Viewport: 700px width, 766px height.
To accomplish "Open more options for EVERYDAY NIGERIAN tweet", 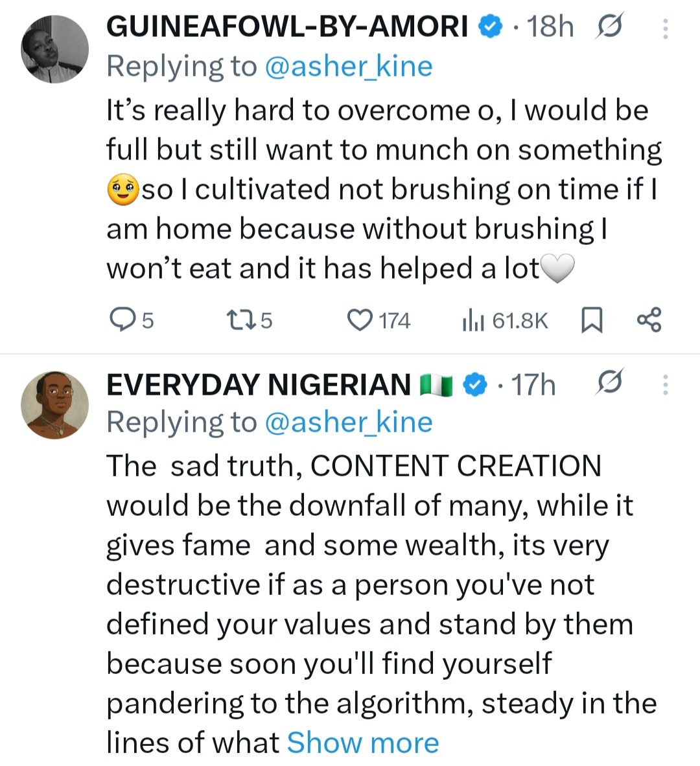I will pyautogui.click(x=666, y=385).
